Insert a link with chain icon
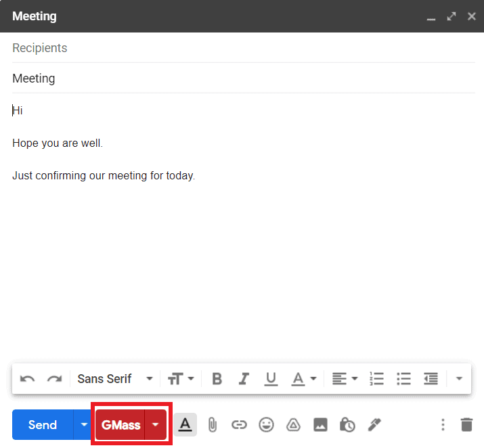The width and height of the screenshot is (484, 448). (x=239, y=425)
